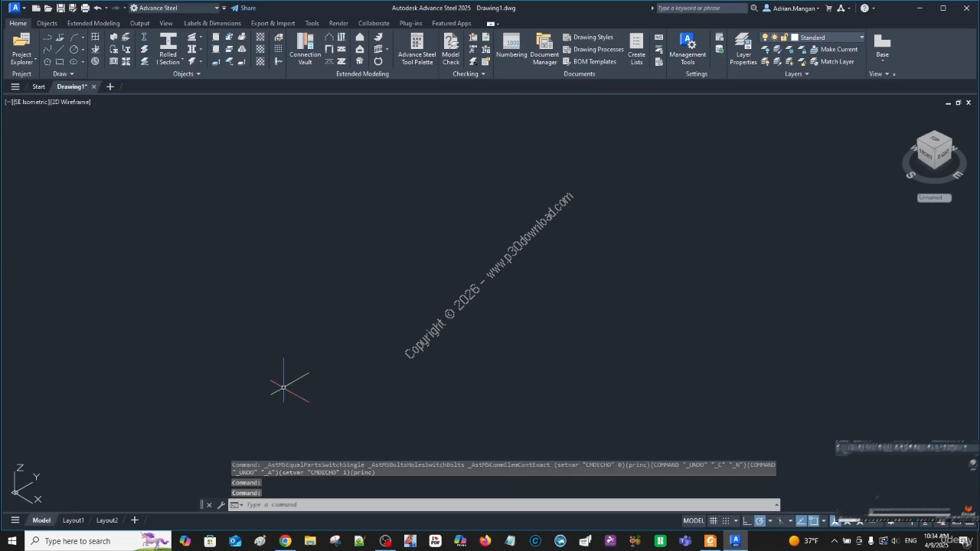The image size is (980, 551).
Task: Toggle snap mode in status bar
Action: [726, 521]
